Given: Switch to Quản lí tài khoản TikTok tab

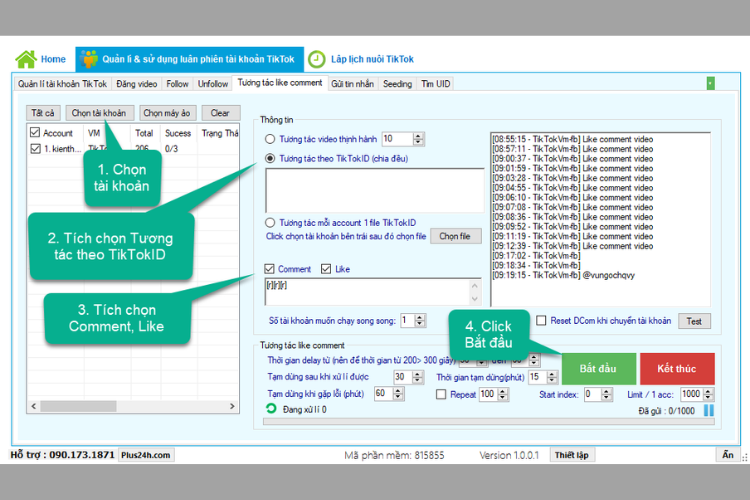Looking at the screenshot, I should (x=62, y=84).
